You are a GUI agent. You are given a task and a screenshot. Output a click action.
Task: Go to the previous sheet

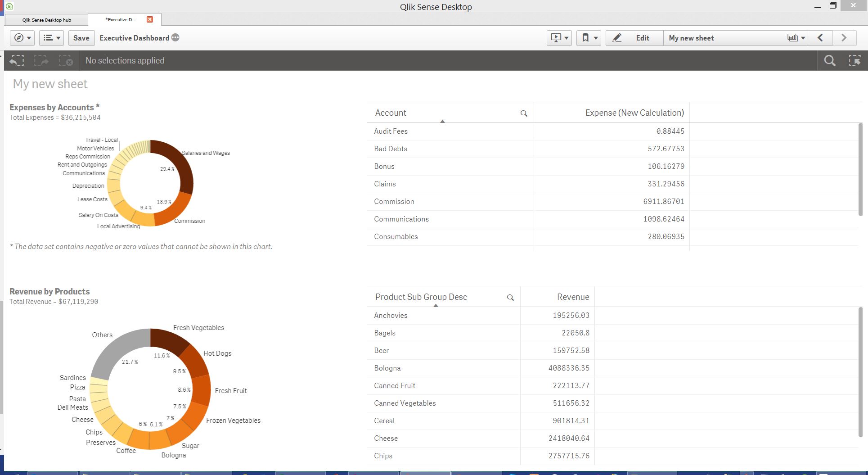pyautogui.click(x=820, y=38)
